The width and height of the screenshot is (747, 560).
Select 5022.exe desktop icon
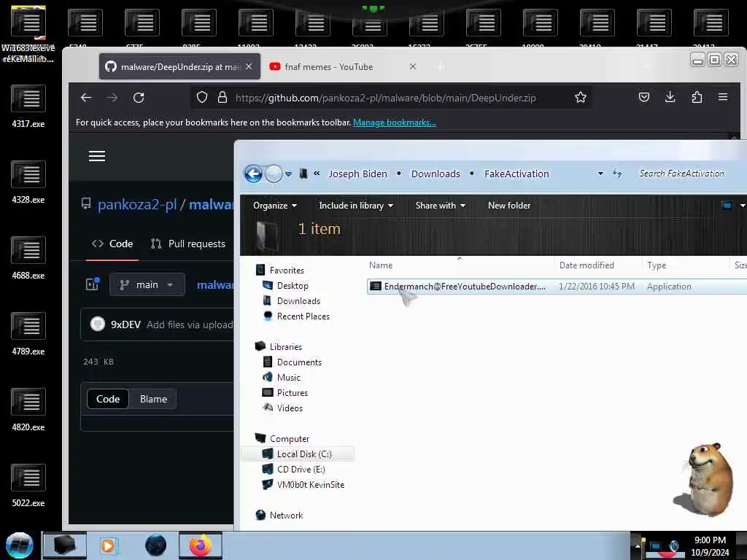(28, 486)
